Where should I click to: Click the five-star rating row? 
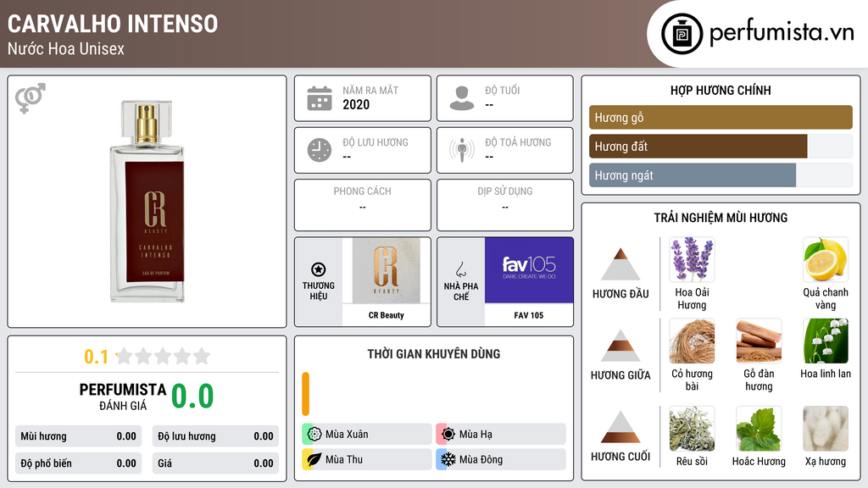pos(164,356)
